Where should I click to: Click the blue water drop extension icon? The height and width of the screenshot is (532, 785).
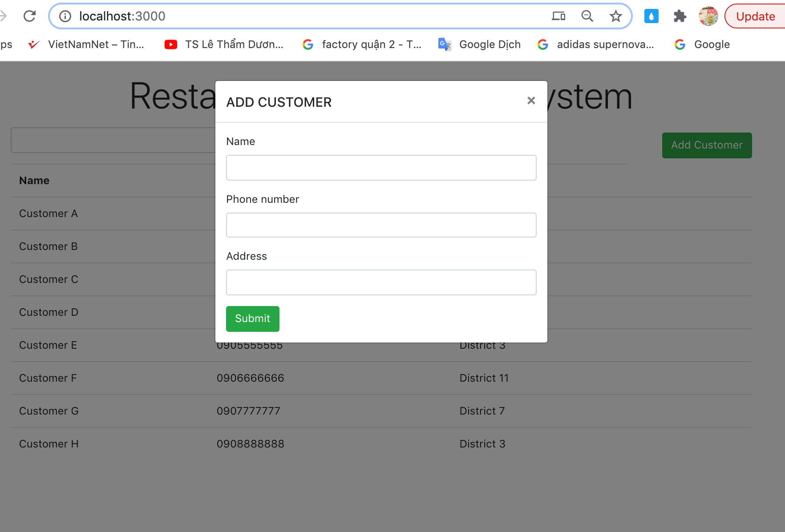(x=651, y=16)
